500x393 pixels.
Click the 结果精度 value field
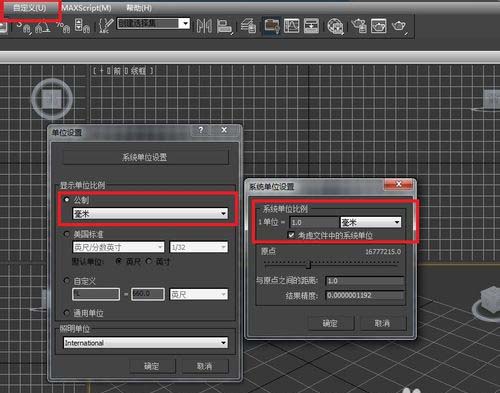coord(365,295)
